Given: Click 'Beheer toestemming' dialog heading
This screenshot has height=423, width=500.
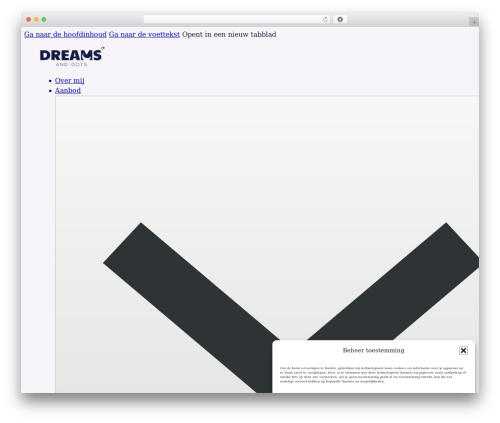Looking at the screenshot, I should (x=373, y=350).
